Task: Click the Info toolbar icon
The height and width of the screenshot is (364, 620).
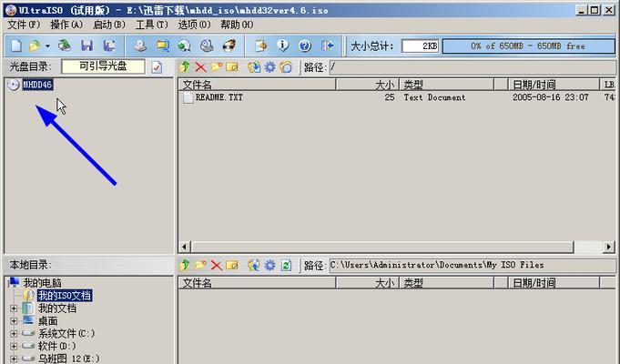Action: [283, 45]
